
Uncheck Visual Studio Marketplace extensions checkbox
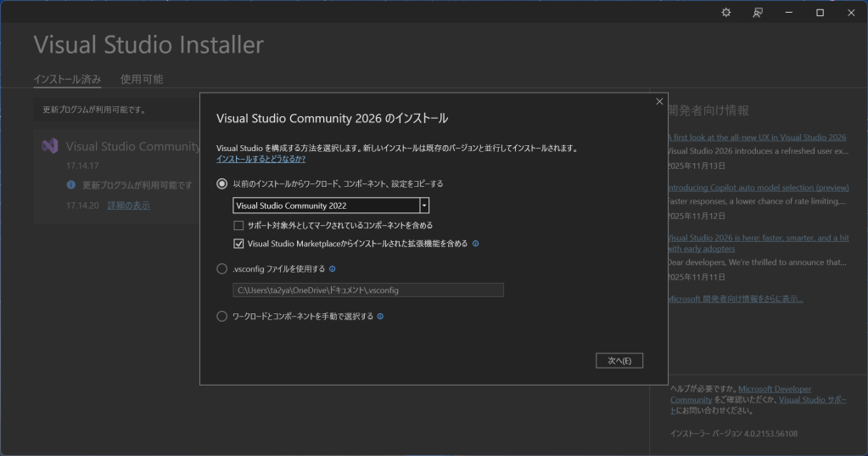click(x=238, y=244)
